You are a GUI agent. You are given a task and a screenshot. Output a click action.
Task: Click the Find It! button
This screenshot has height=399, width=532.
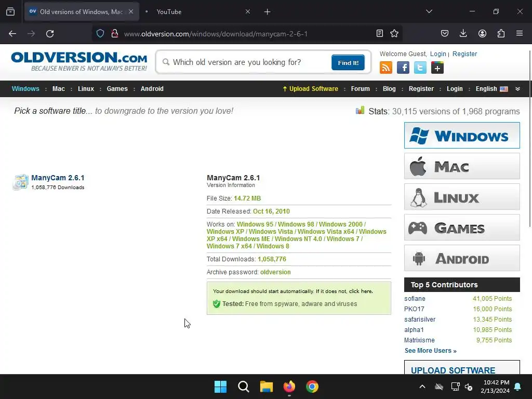348,63
